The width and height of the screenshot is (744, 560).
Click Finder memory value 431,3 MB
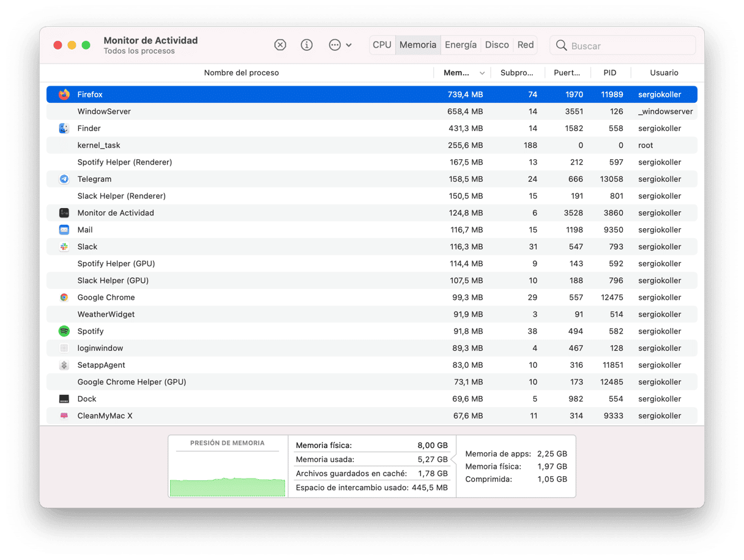[x=465, y=129]
